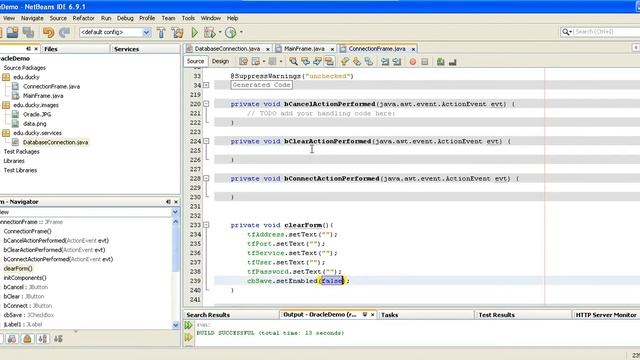The image size is (640, 360).
Task: Select clearForm() in Navigator list
Action: [18, 269]
